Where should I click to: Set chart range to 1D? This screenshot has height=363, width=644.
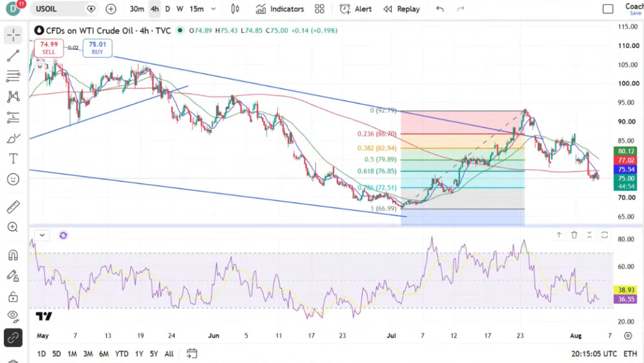point(41,353)
